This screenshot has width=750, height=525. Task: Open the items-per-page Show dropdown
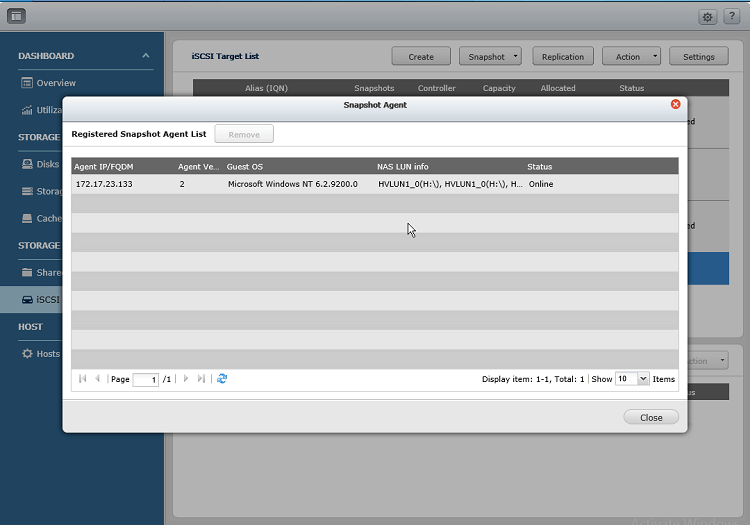(x=643, y=379)
